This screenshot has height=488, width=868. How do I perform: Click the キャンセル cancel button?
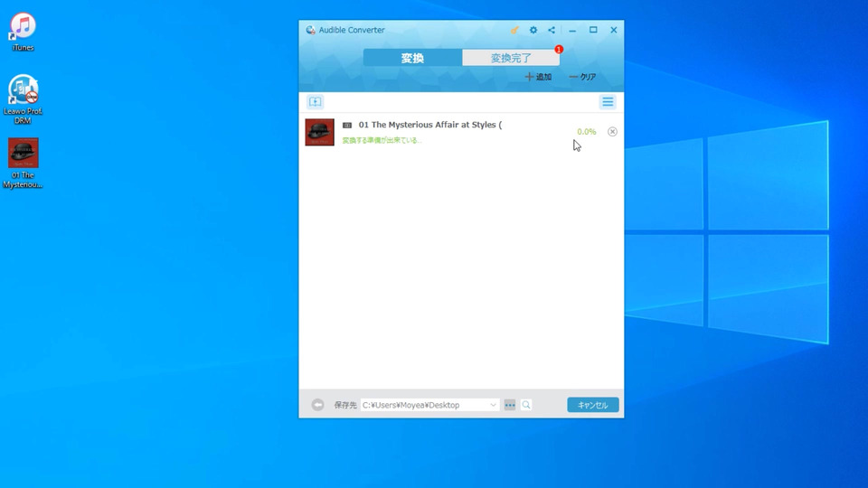coord(593,405)
